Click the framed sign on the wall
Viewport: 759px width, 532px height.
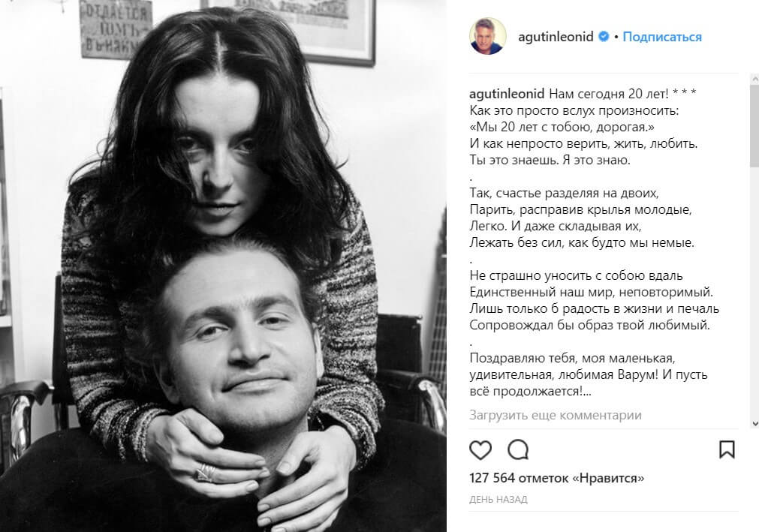116,28
